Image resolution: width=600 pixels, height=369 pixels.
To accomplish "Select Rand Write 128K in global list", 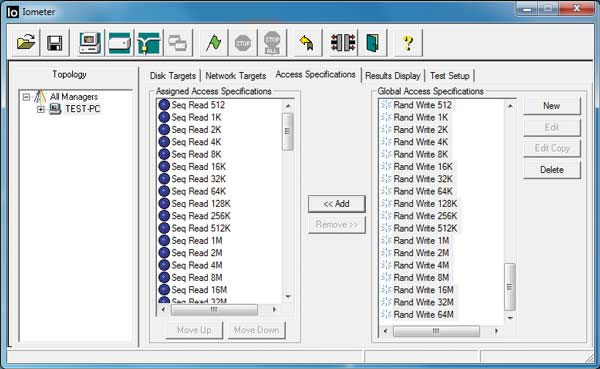I will (425, 204).
